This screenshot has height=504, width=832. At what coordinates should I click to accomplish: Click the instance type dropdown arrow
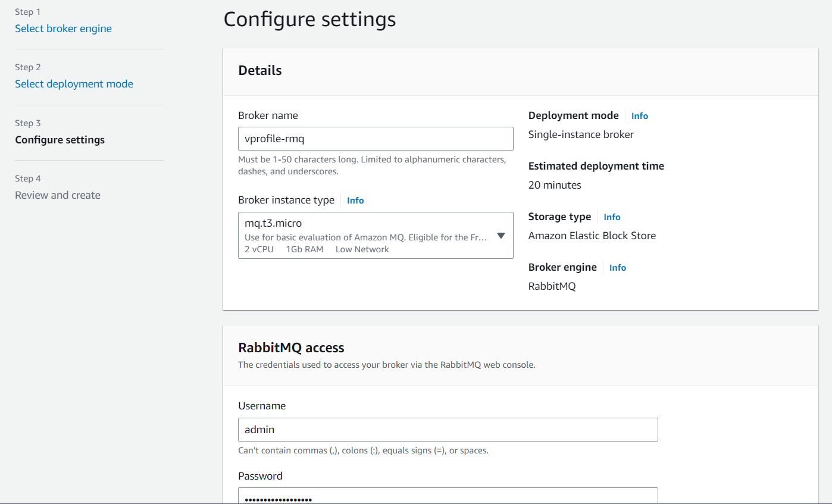[501, 236]
